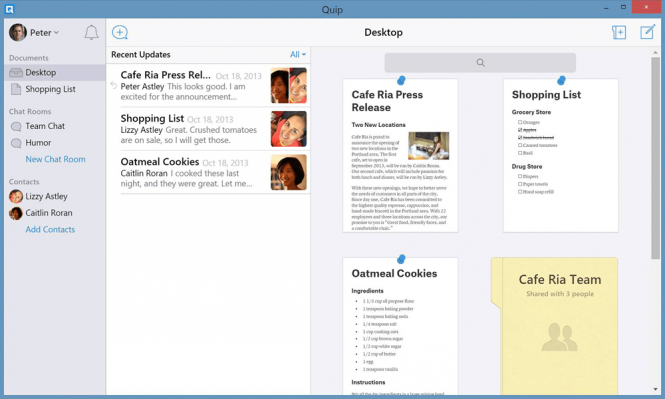The height and width of the screenshot is (399, 665).
Task: Click the avatars on Cafe Ria update
Action: (x=289, y=85)
